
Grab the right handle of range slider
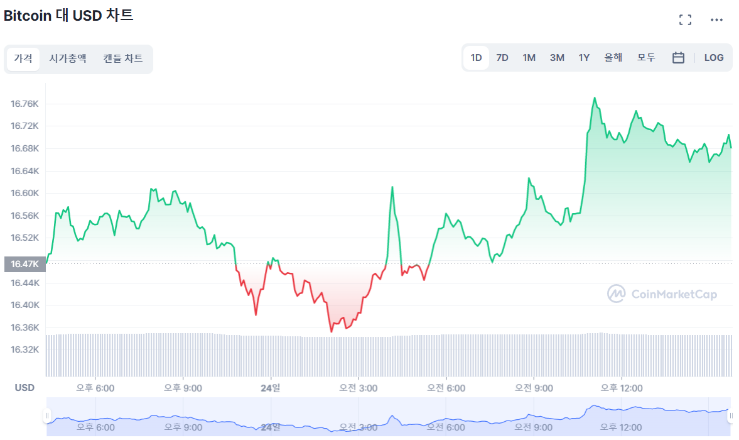tap(731, 416)
